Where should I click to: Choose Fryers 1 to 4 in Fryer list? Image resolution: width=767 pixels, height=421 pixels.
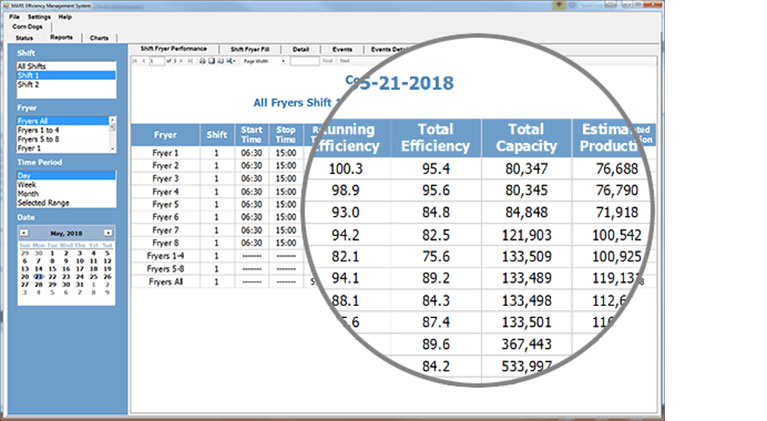[x=38, y=129]
